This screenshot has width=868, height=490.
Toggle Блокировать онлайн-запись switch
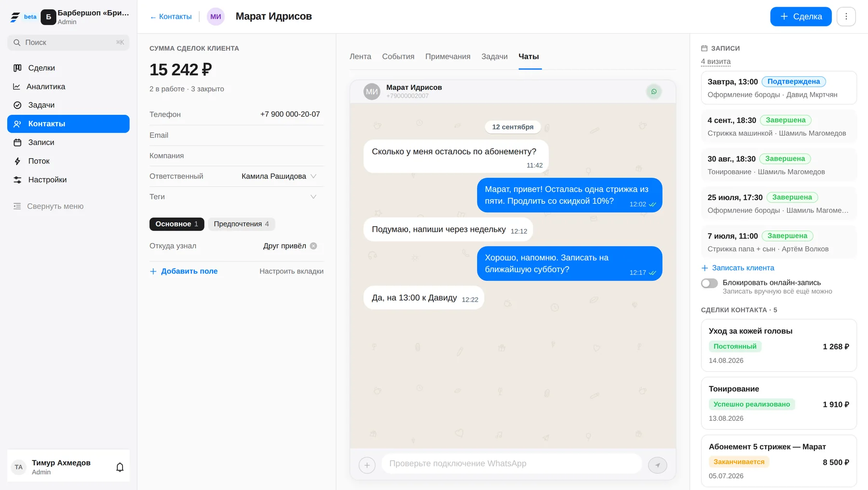pos(709,283)
